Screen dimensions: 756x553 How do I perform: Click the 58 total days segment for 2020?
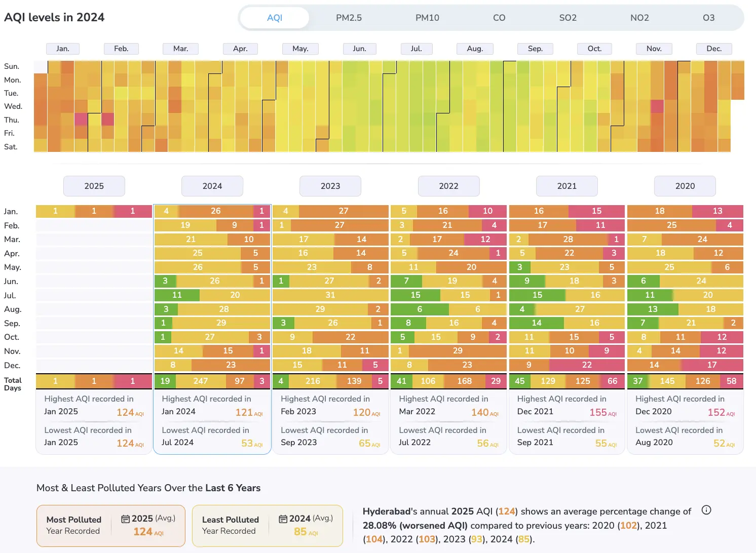coord(732,381)
